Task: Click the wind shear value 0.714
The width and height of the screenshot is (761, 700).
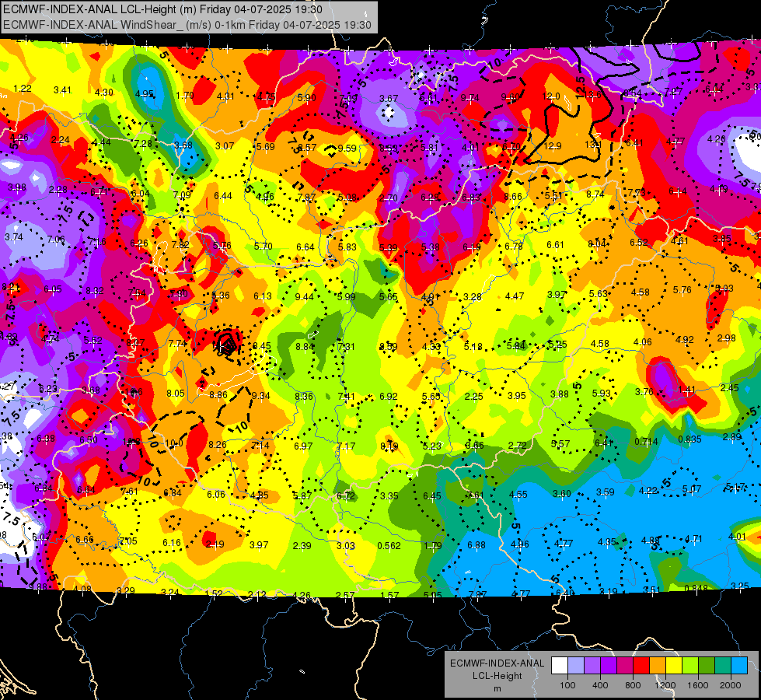Action: (647, 442)
